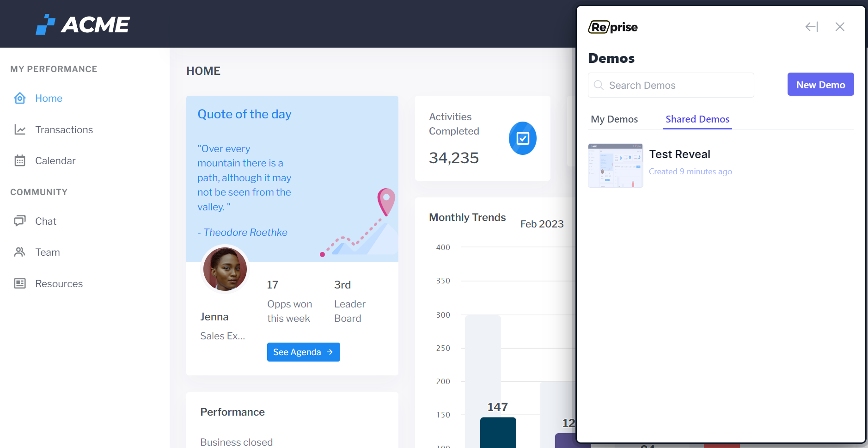
Task: Click '17' Opps won value
Action: pos(272,285)
